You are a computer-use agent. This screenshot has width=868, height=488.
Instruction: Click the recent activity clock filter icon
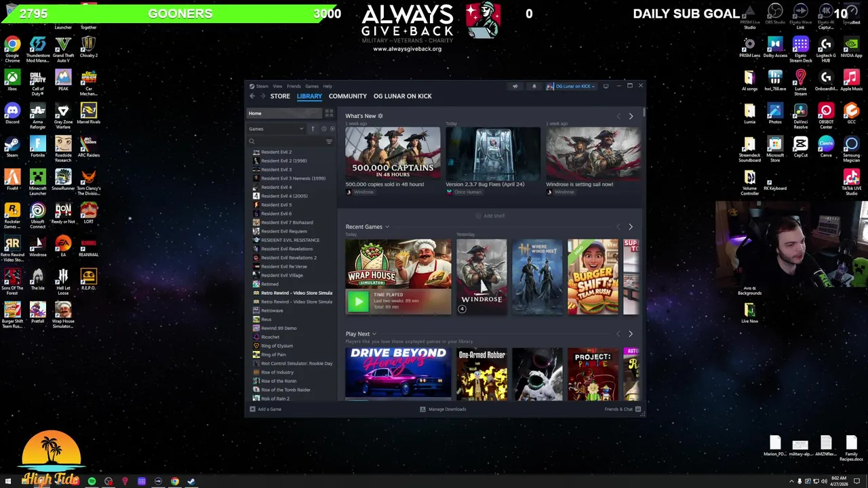[x=323, y=129]
